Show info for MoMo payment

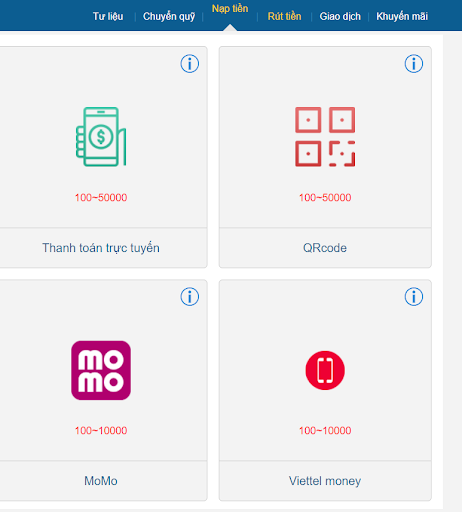190,297
